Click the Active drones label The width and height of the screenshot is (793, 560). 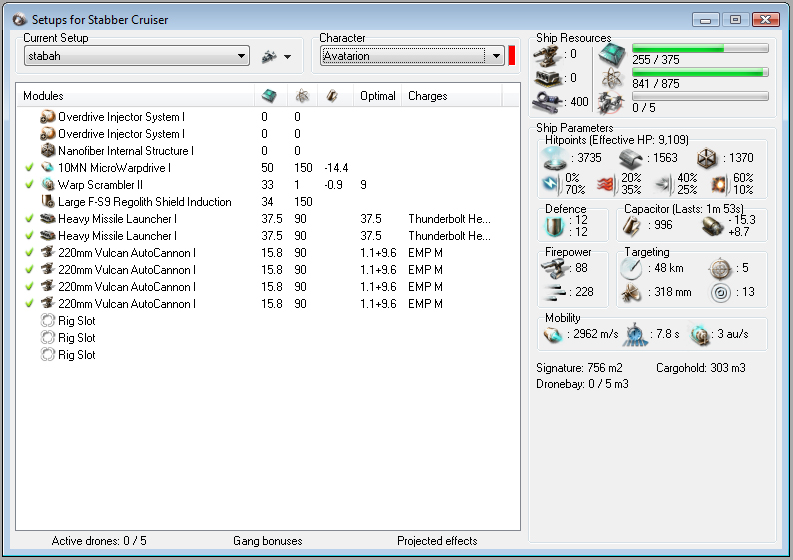(99, 541)
